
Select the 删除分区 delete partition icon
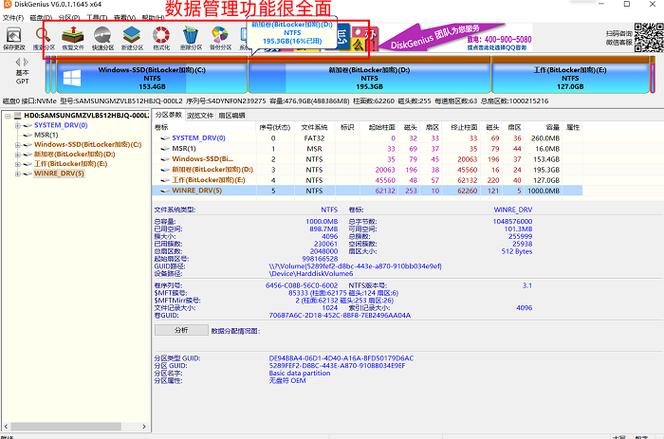click(191, 38)
